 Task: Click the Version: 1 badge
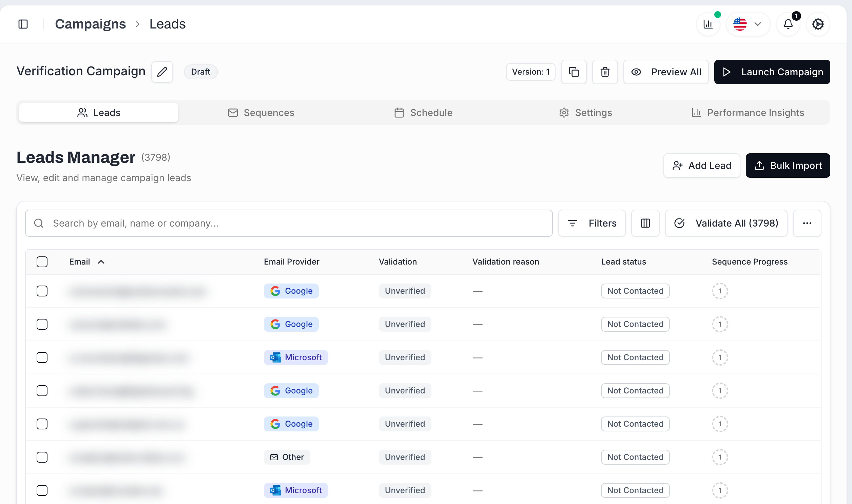coord(530,72)
